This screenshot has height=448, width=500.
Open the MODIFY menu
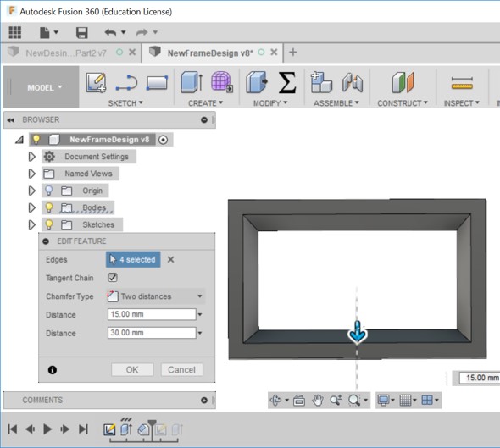click(270, 103)
